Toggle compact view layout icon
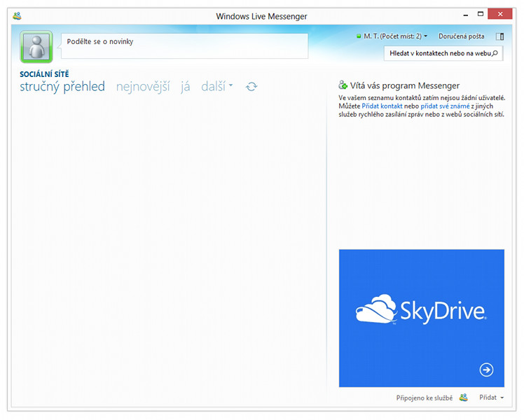 [x=500, y=36]
